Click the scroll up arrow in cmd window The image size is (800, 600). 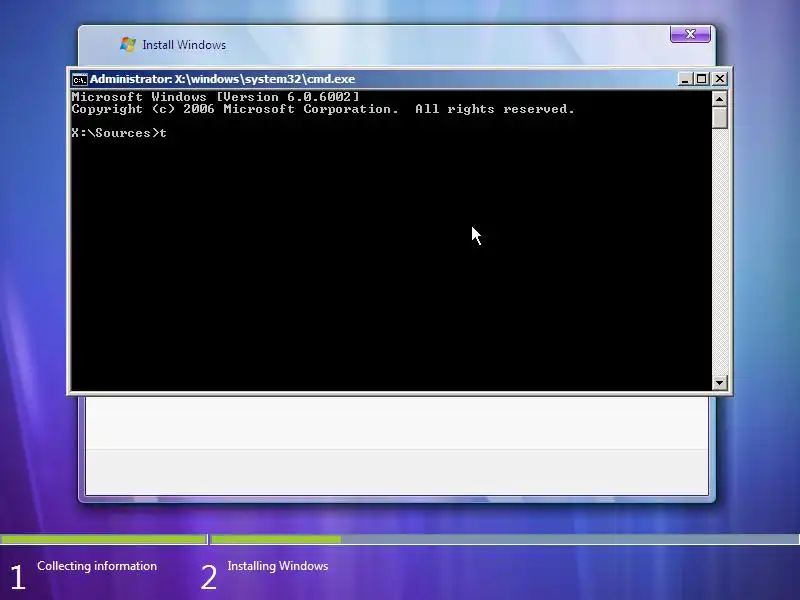(719, 99)
